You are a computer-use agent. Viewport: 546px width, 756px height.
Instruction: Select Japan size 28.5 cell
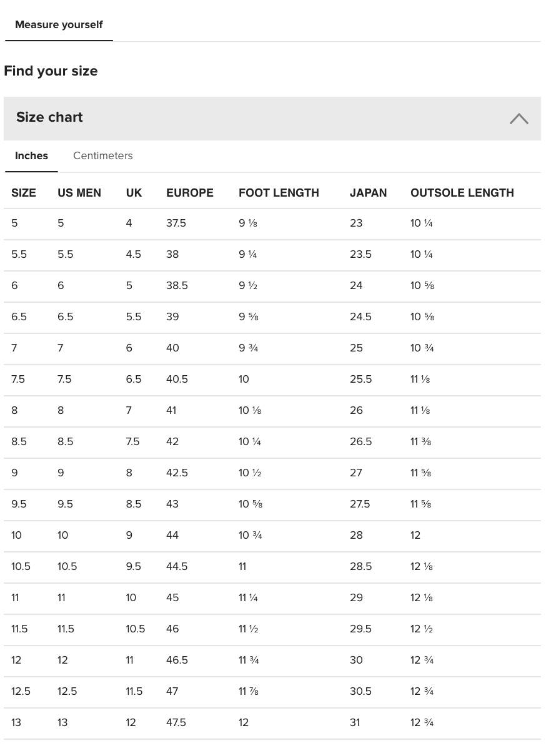360,567
